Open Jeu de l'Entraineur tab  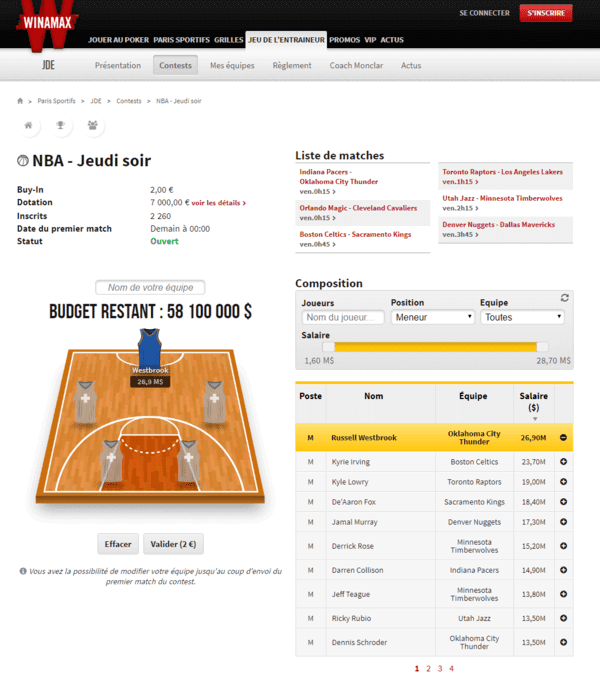(286, 40)
